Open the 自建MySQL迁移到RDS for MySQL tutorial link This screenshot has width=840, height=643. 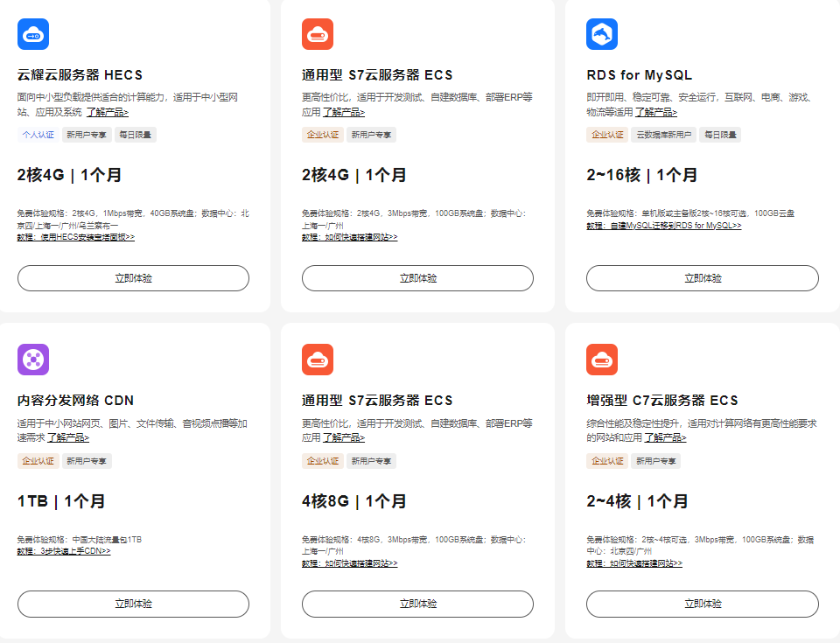(664, 226)
